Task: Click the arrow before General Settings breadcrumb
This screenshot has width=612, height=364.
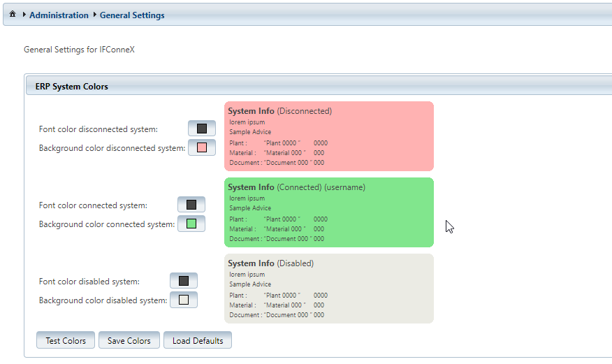Action: point(94,15)
